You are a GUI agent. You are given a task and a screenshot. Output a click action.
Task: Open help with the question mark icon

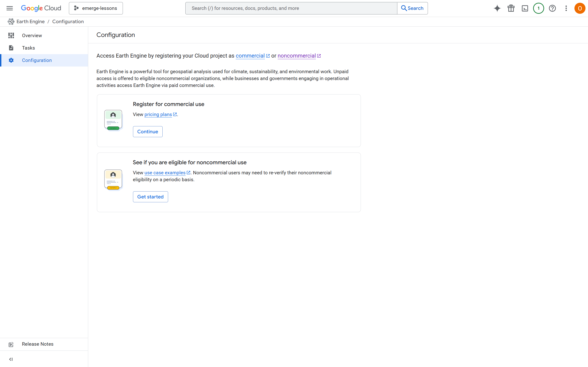point(552,8)
